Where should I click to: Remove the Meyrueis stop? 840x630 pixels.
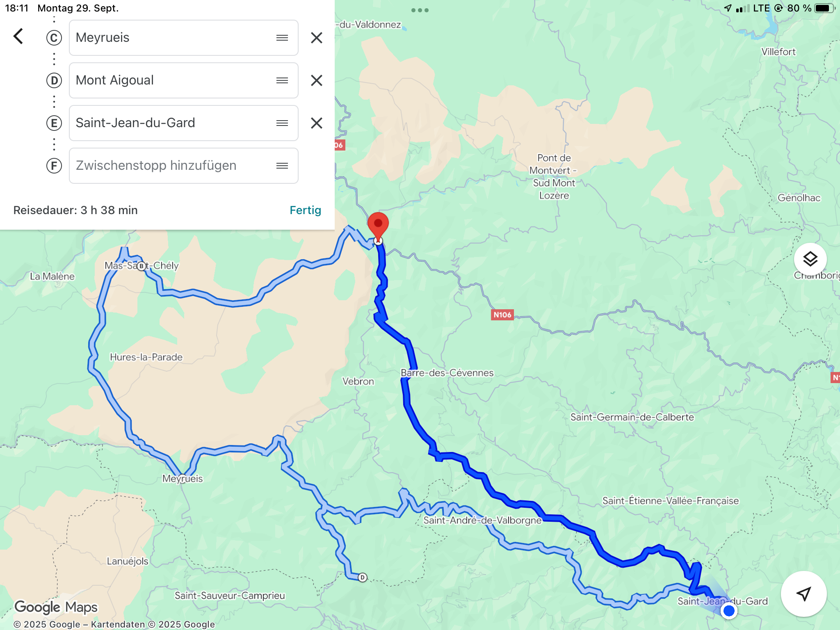pyautogui.click(x=316, y=38)
